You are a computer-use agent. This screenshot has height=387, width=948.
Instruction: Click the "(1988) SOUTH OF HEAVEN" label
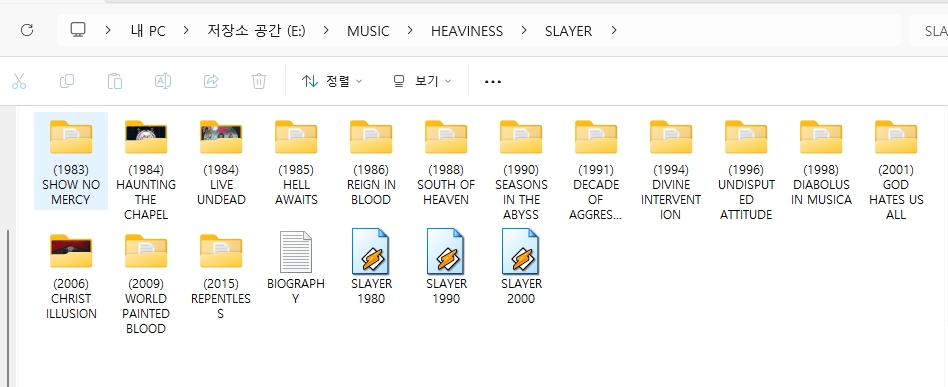tap(446, 184)
